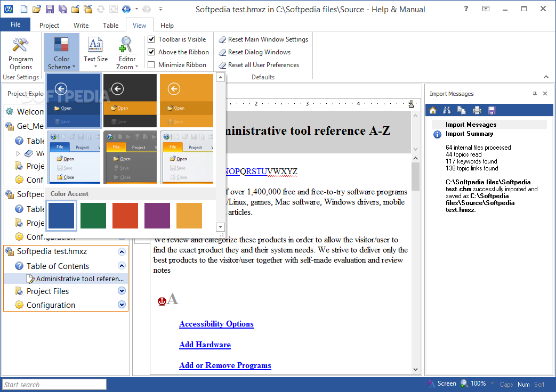This screenshot has width=556, height=392.
Task: Switch to the Project tab
Action: point(49,26)
